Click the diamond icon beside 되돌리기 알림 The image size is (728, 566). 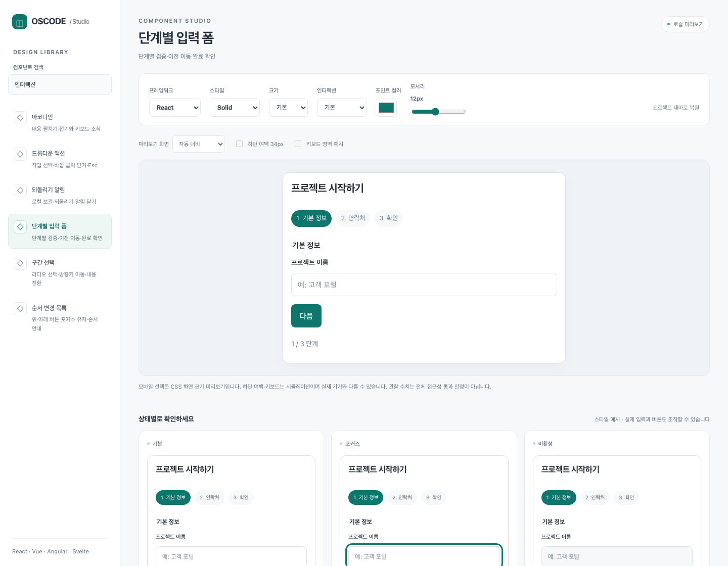tap(20, 190)
